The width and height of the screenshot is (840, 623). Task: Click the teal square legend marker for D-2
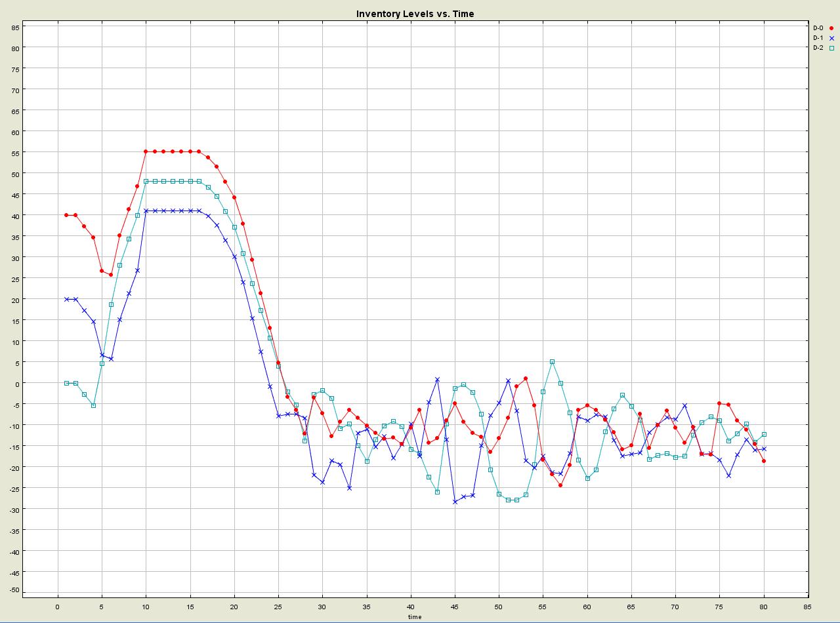click(831, 48)
